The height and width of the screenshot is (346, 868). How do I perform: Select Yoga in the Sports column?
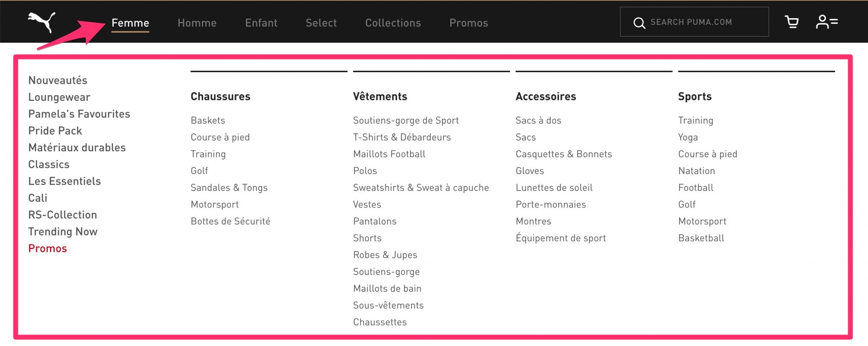point(688,137)
